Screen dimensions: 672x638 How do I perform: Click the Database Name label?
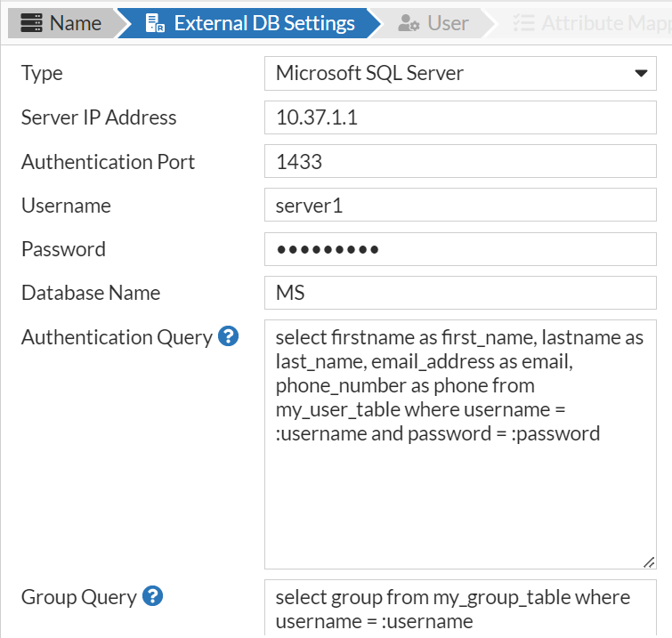tap(91, 293)
